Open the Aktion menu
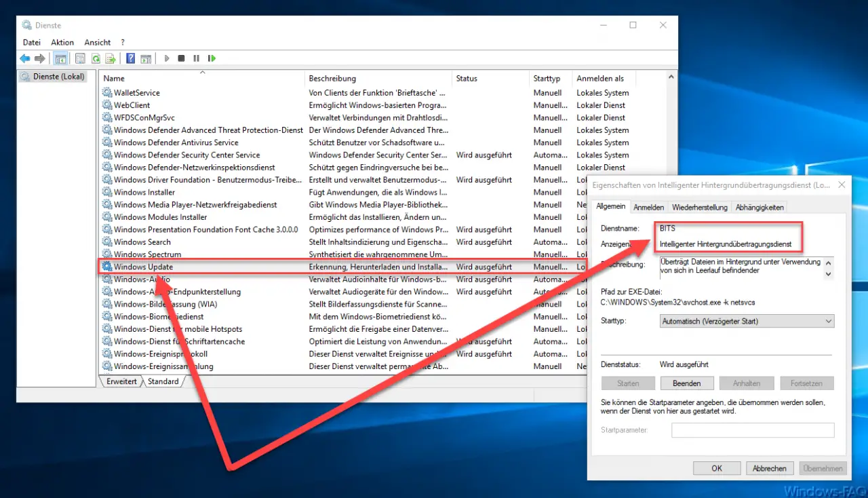This screenshot has width=868, height=498. coord(62,42)
